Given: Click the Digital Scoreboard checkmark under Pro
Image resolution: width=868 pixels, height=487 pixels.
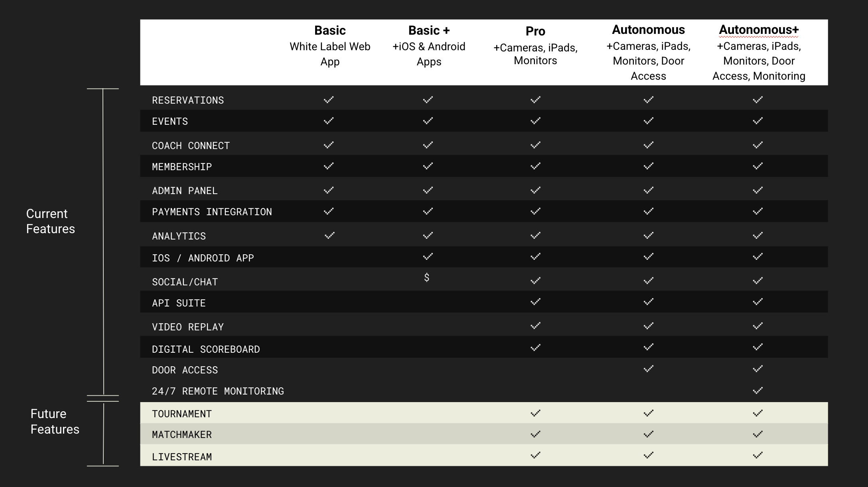Looking at the screenshot, I should tap(535, 348).
